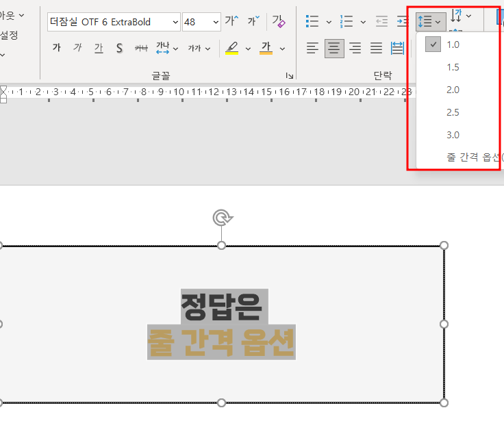
Task: Click bottom-center resize handle
Action: pos(221,403)
